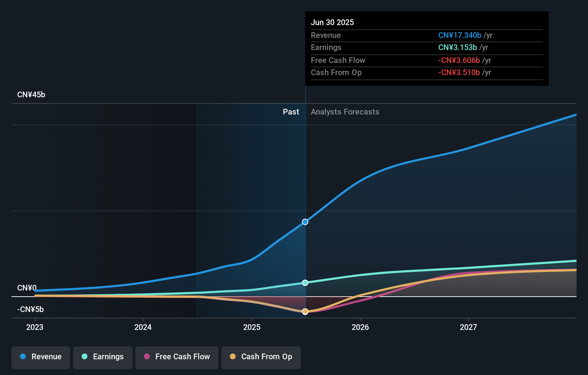The image size is (588, 375).
Task: Click the Earnings legend dot icon
Action: click(x=83, y=357)
